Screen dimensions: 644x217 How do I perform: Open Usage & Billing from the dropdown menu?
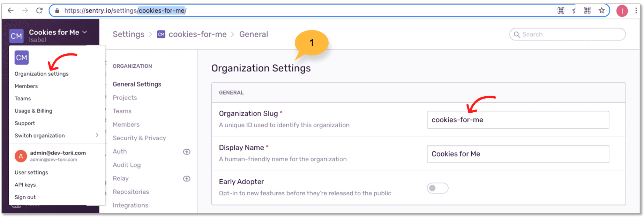coord(33,111)
